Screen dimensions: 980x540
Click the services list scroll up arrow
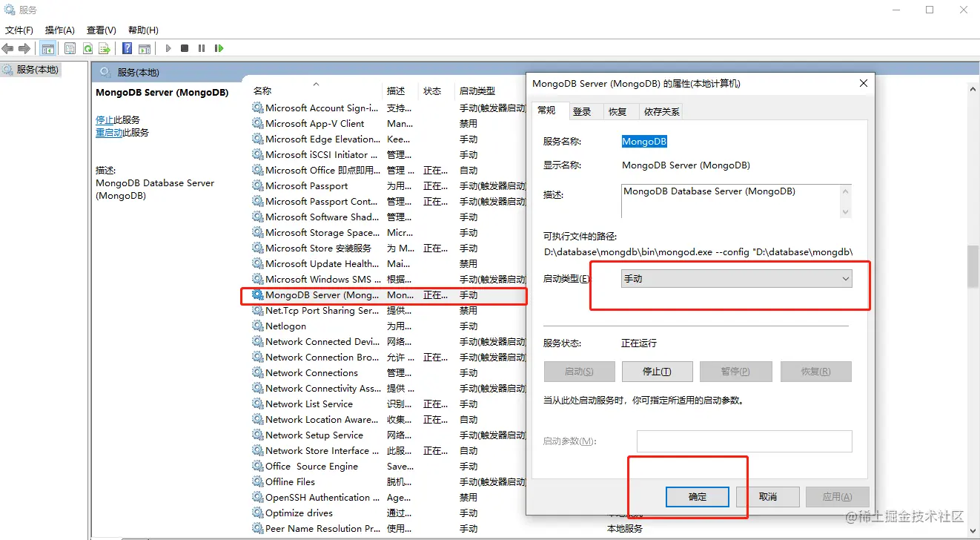point(973,89)
